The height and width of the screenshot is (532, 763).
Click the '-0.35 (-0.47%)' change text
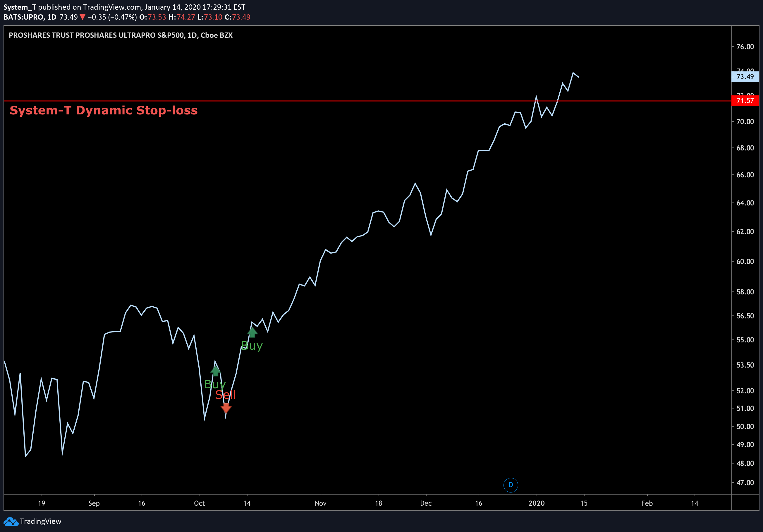pos(112,17)
